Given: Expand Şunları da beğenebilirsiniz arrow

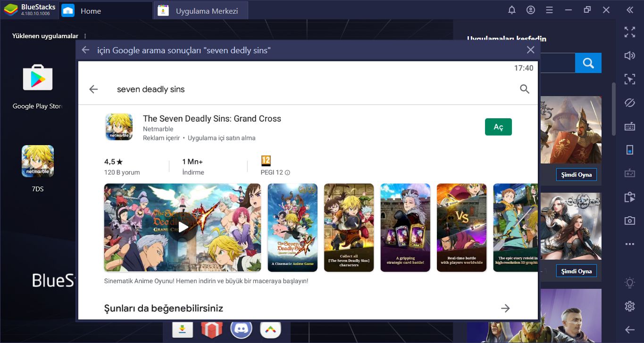Looking at the screenshot, I should tap(505, 308).
